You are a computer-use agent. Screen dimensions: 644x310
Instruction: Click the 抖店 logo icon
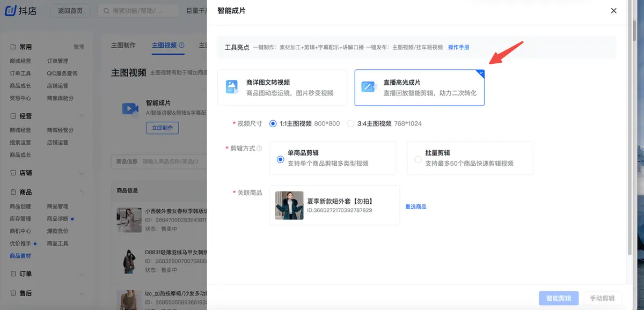coord(11,11)
